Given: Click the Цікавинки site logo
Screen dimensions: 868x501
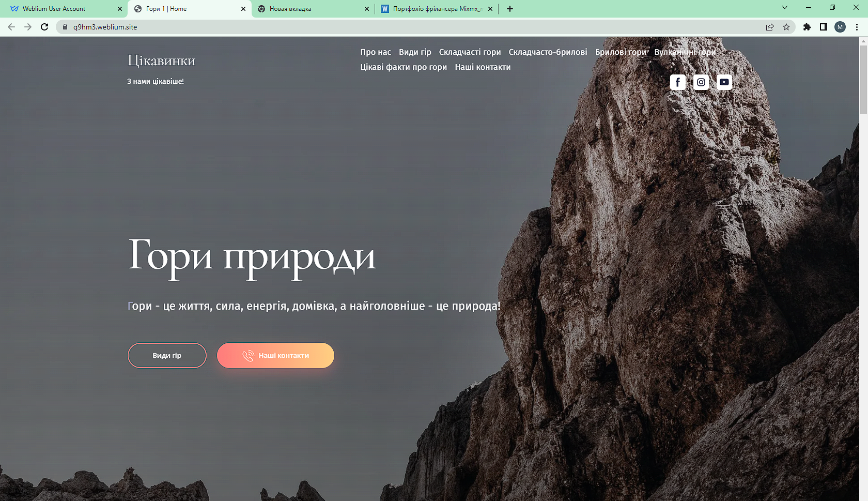Looking at the screenshot, I should [x=161, y=60].
